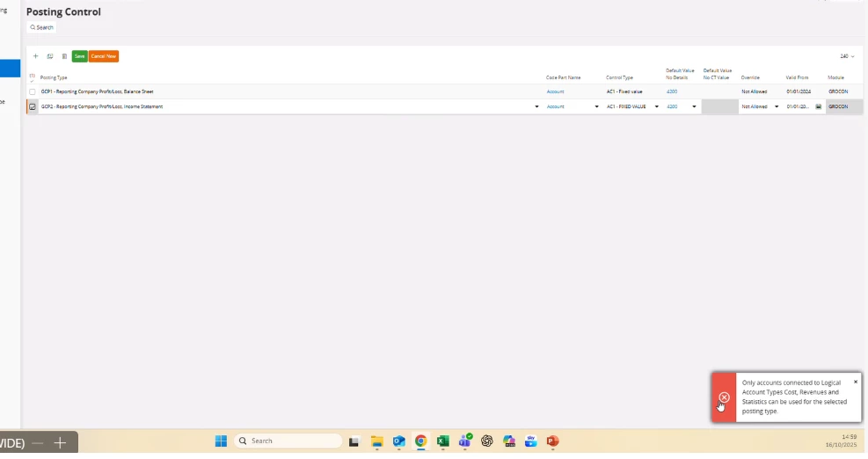Change the page size 240 dropdown

point(847,56)
